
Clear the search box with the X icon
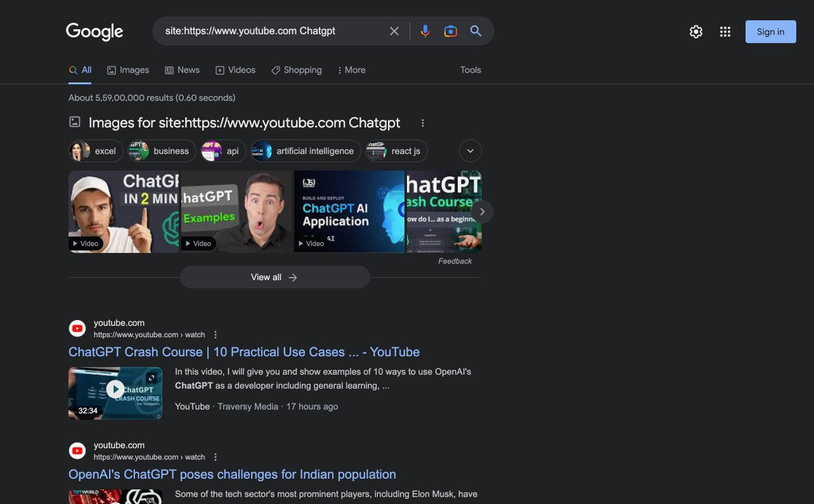[x=394, y=31]
